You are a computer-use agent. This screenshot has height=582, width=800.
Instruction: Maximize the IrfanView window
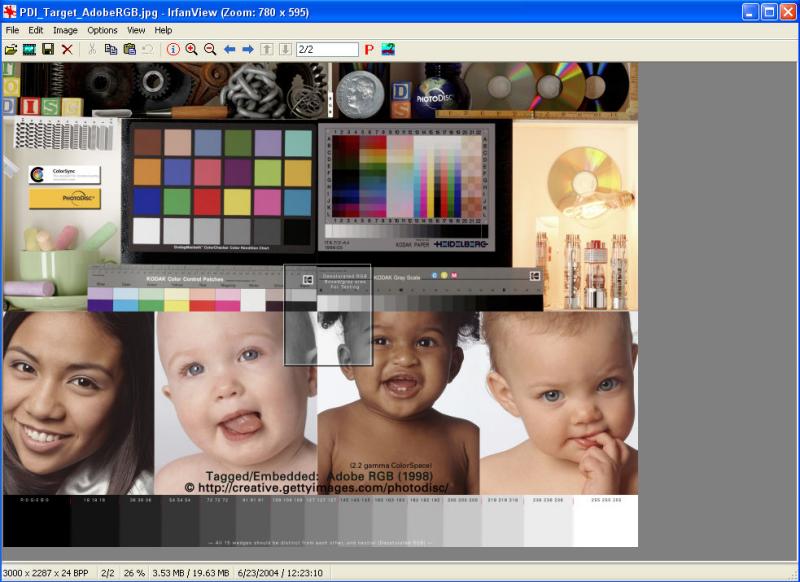(x=769, y=12)
